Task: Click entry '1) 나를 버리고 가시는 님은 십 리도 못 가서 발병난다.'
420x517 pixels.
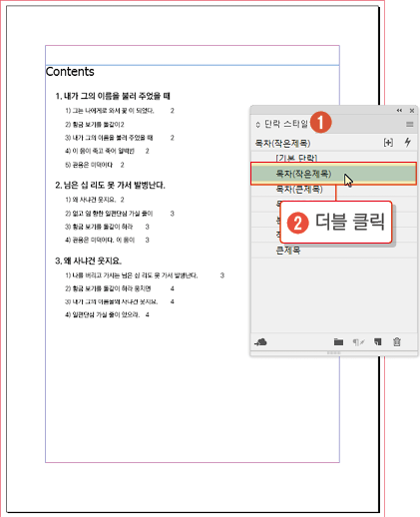Action: click(x=132, y=275)
